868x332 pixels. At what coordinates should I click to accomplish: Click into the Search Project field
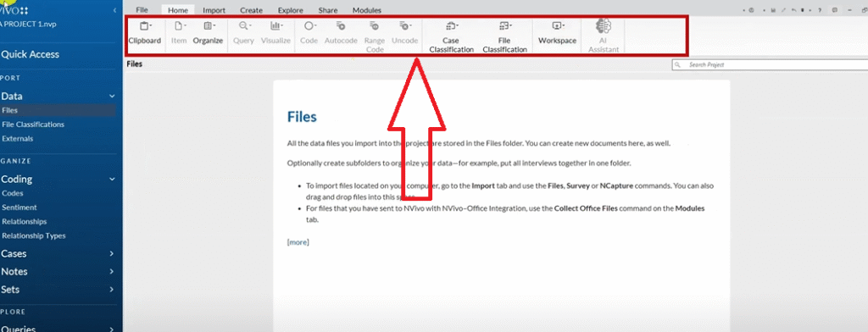click(771, 64)
